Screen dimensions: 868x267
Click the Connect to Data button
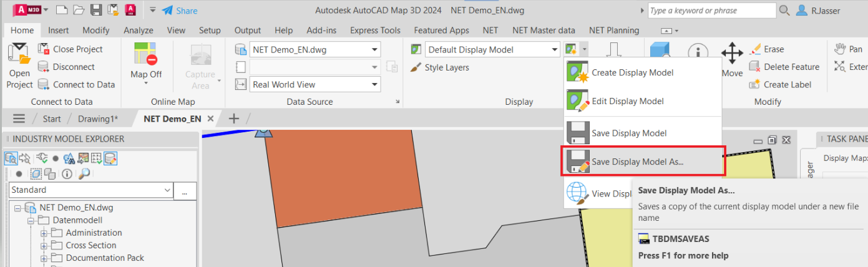[x=76, y=84]
